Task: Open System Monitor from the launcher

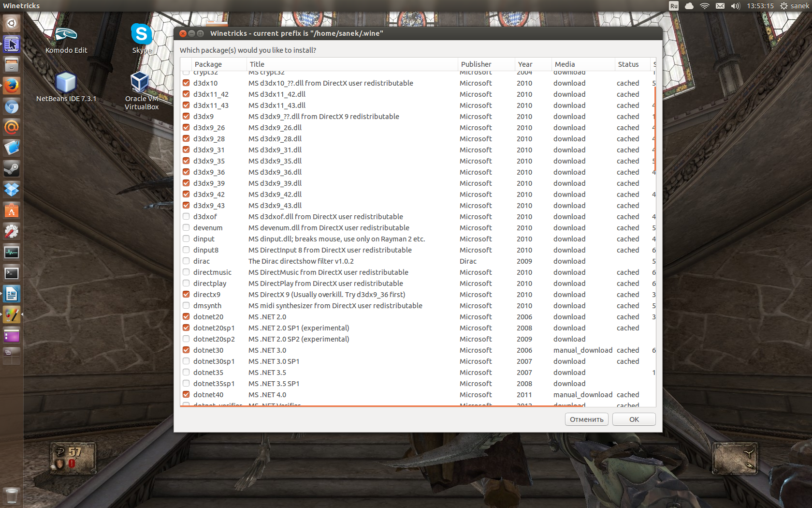Action: click(x=12, y=252)
